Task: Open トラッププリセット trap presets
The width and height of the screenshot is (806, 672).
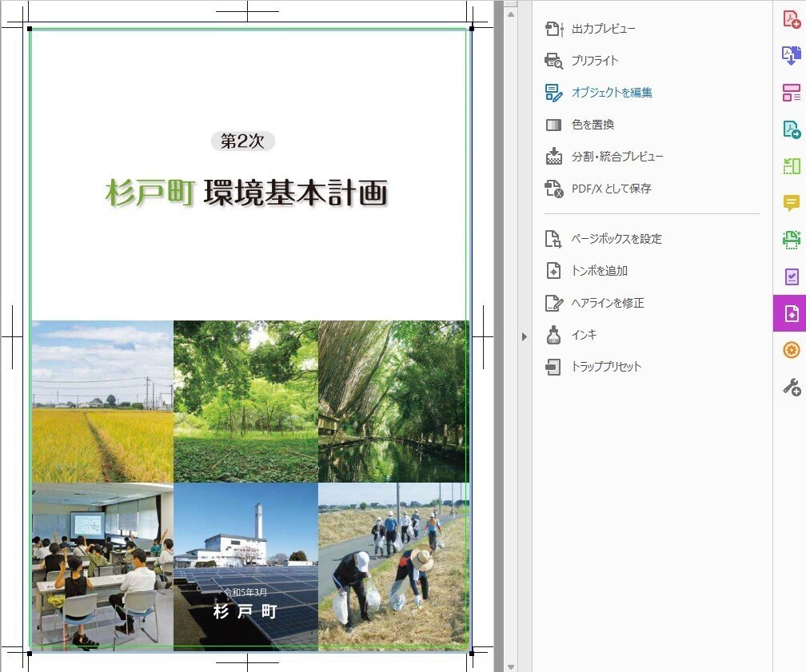Action: (x=593, y=367)
